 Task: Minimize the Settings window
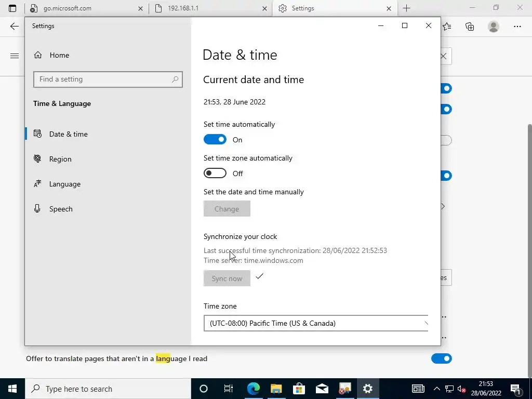tap(381, 26)
